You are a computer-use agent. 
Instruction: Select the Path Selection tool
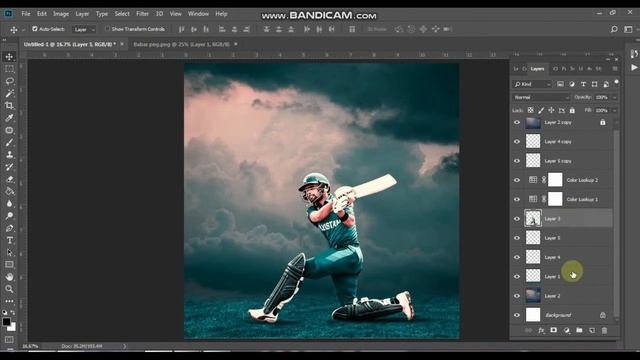pyautogui.click(x=9, y=253)
